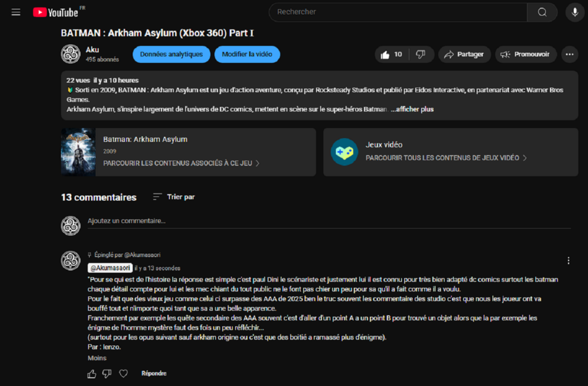Go to the YouTube home logo

pyautogui.click(x=56, y=12)
